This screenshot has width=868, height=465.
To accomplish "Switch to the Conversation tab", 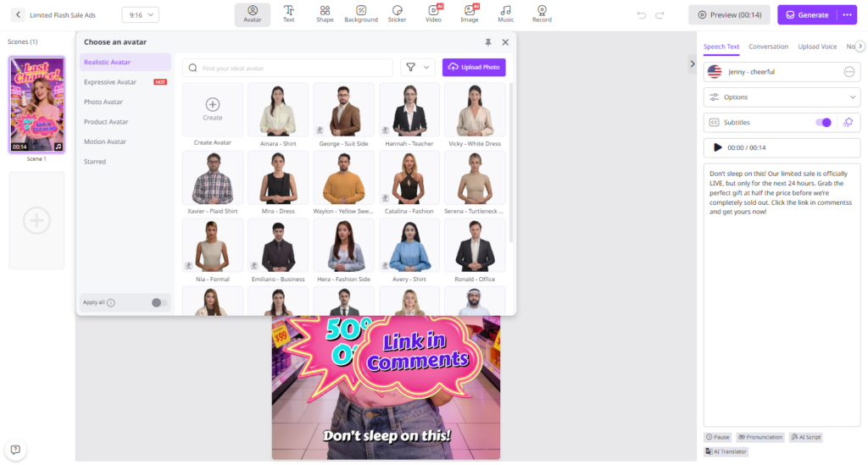I will (x=769, y=47).
